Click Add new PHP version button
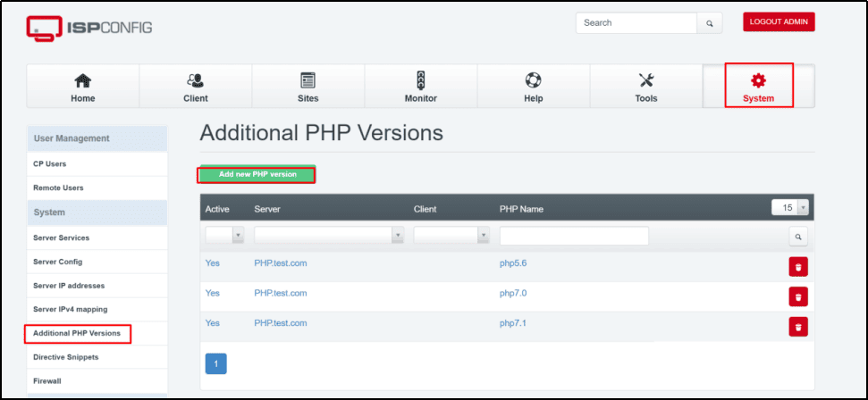This screenshot has height=400, width=868. point(257,175)
